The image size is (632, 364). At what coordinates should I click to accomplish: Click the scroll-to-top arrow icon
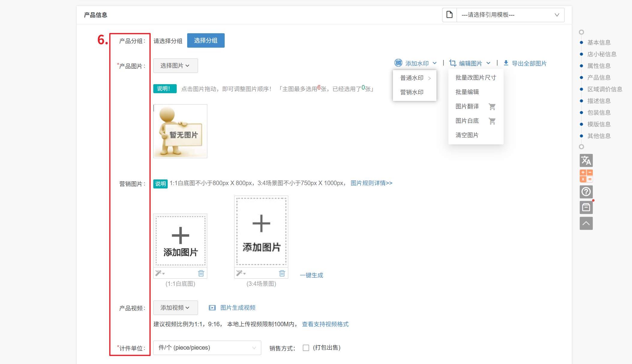[586, 223]
